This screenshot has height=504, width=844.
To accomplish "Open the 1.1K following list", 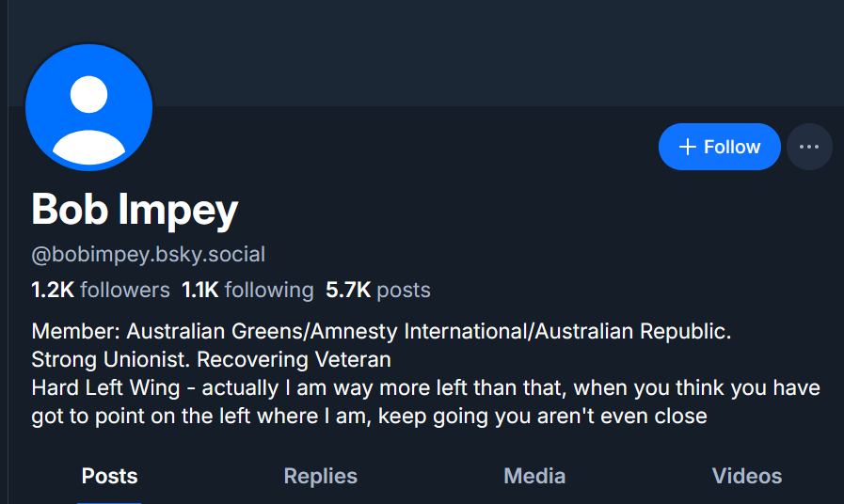I will click(247, 290).
